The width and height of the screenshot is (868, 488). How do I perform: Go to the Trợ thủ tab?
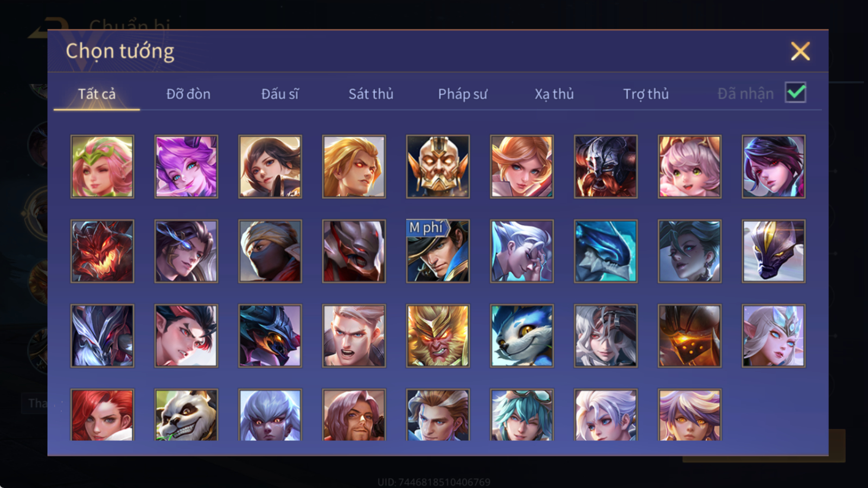point(646,94)
